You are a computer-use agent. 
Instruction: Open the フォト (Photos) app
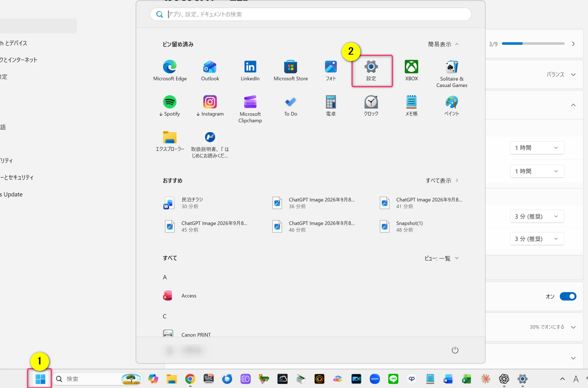pyautogui.click(x=331, y=71)
